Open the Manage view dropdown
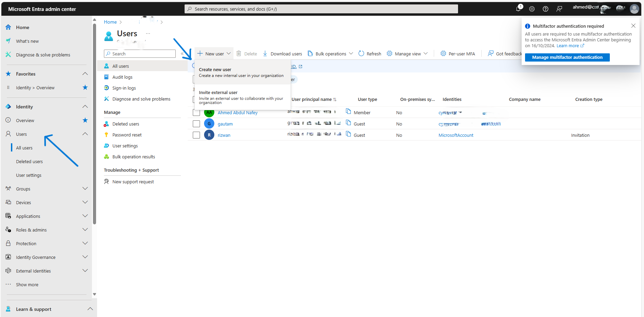This screenshot has width=644, height=317. (407, 53)
